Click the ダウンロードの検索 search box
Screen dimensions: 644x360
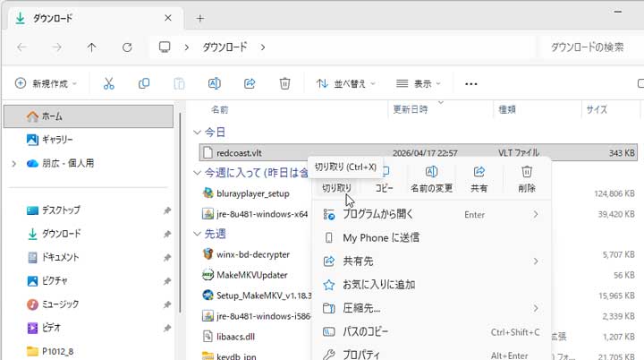[x=591, y=47]
